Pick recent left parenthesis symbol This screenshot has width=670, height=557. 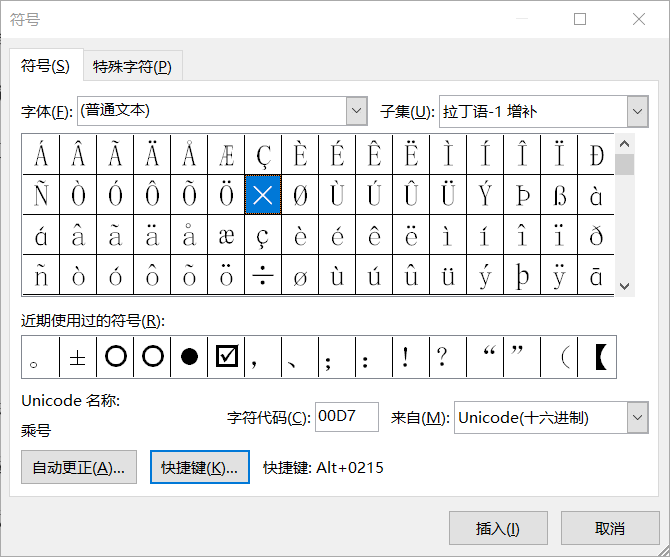tap(559, 357)
